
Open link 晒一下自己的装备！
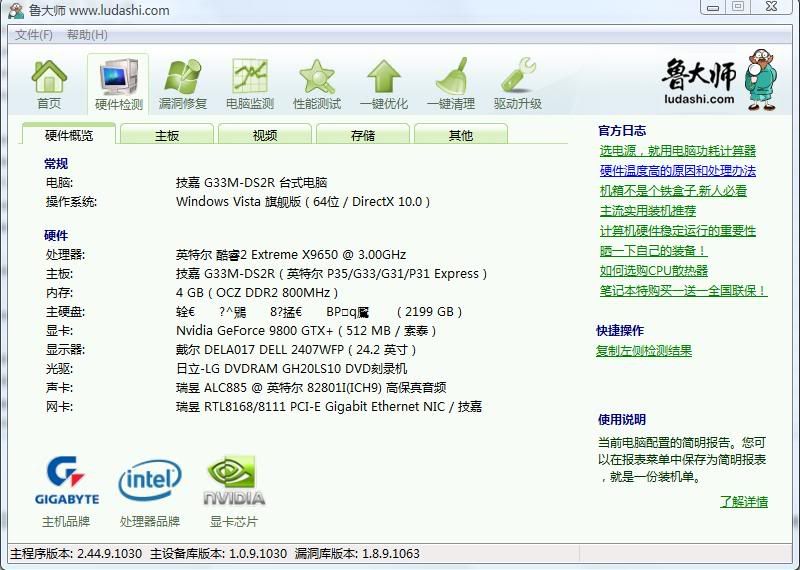(654, 251)
